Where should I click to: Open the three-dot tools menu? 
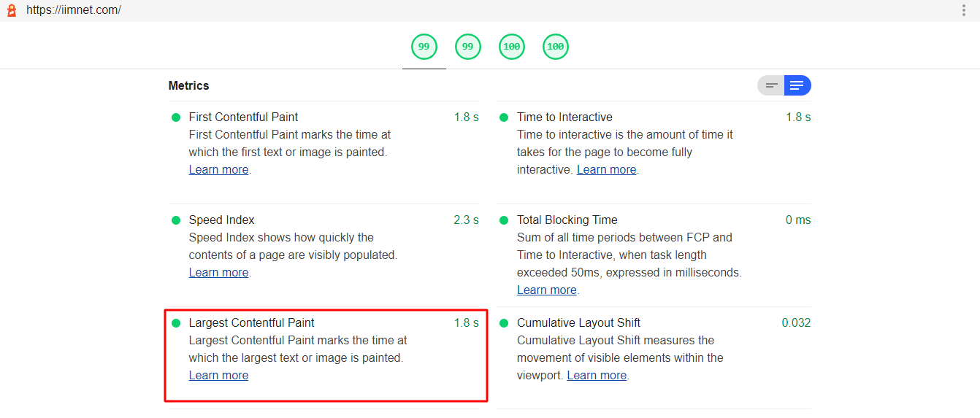click(x=964, y=10)
